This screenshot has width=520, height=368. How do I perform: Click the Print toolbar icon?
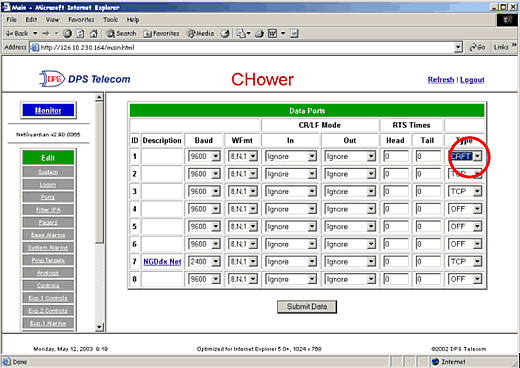(x=259, y=33)
